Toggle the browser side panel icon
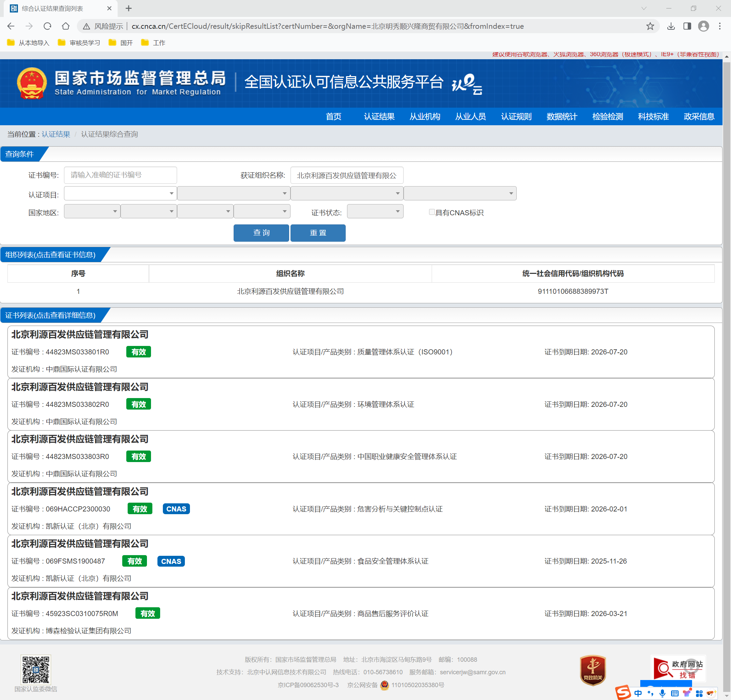The width and height of the screenshot is (731, 700). coord(687,26)
